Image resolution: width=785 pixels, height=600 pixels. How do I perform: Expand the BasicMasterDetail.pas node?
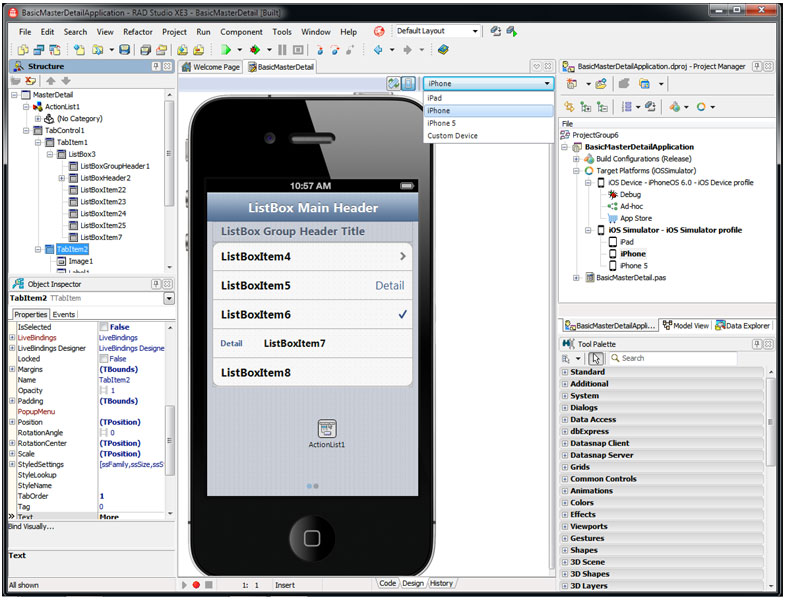576,277
